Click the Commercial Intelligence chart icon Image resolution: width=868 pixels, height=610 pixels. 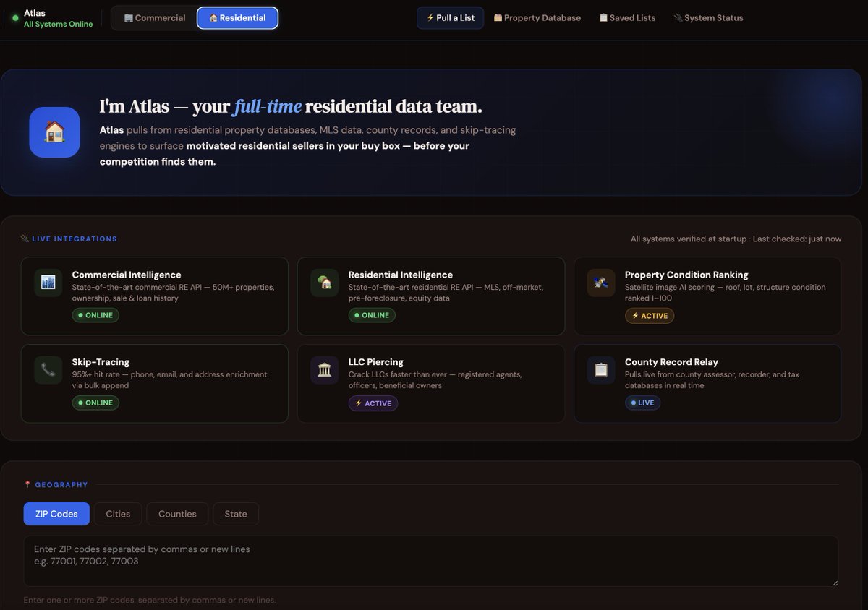(x=48, y=283)
